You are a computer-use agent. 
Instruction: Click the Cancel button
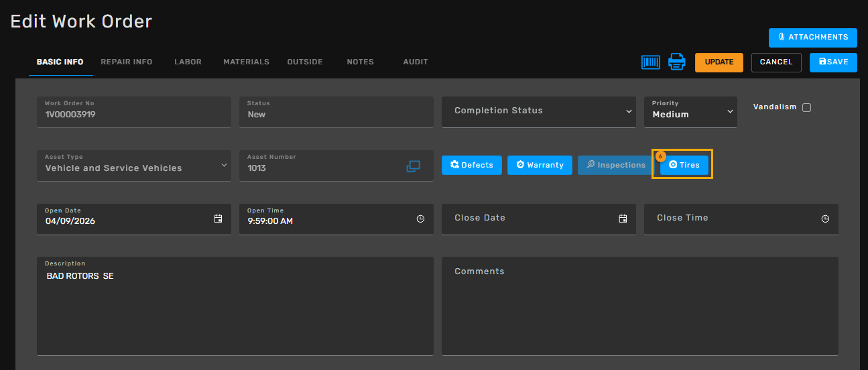[776, 62]
